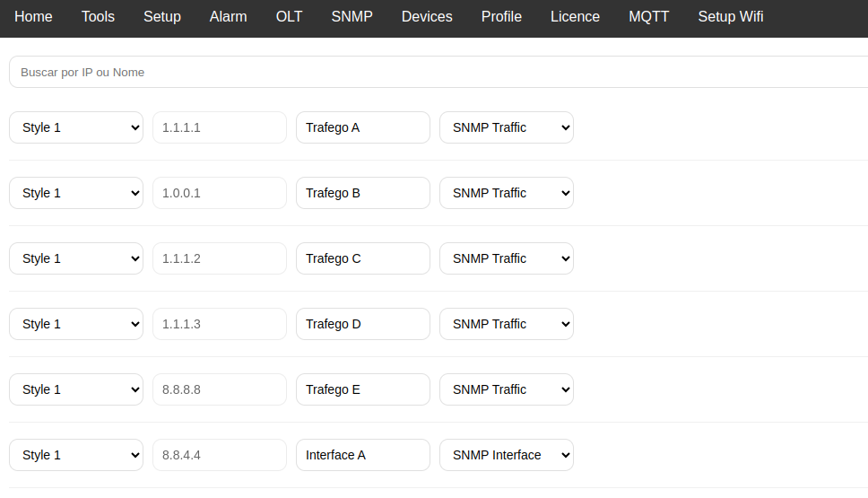Select the Devices menu item
Viewport: 868px width, 498px height.
(x=427, y=16)
